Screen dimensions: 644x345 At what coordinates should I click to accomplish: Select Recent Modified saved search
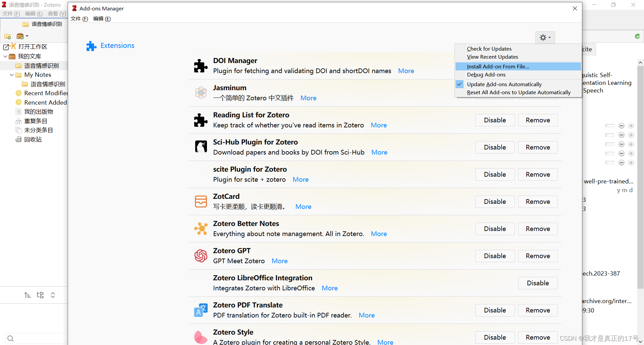tap(46, 93)
